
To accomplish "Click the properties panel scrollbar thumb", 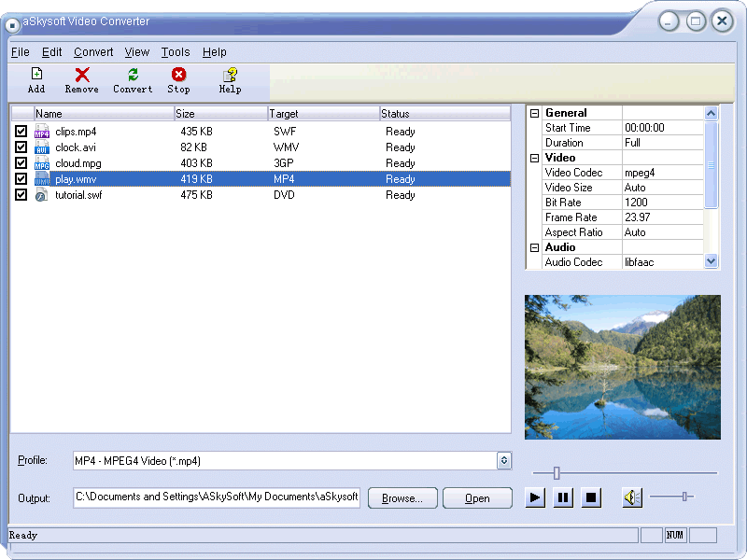I will tap(711, 165).
